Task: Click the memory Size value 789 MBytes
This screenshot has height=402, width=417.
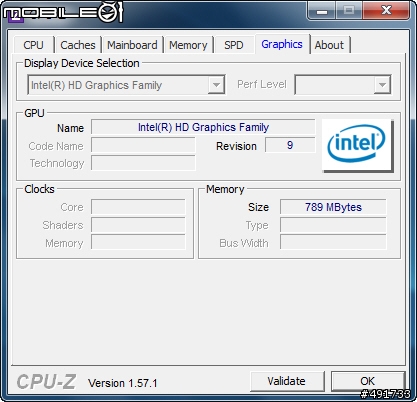Action: pyautogui.click(x=333, y=207)
